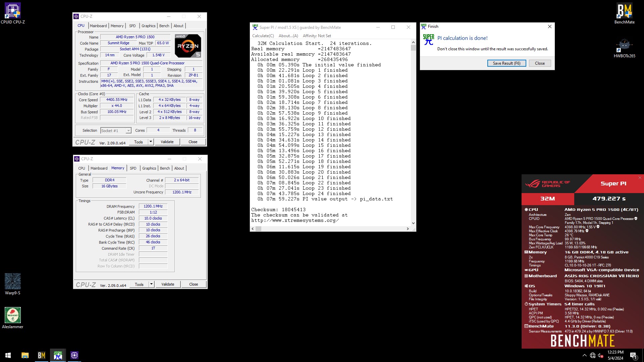Click the Finish dialog title icon
Viewport: 644px width, 362px height.
click(424, 26)
